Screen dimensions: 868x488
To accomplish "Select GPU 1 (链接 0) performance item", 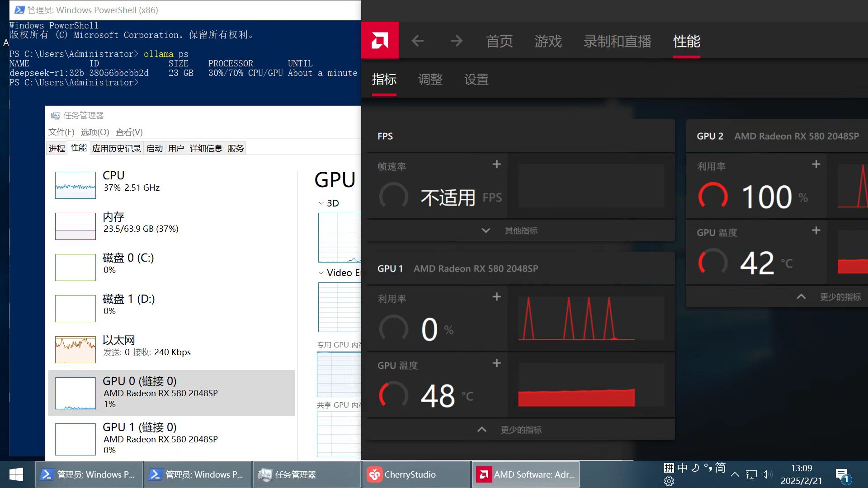I will click(x=172, y=438).
